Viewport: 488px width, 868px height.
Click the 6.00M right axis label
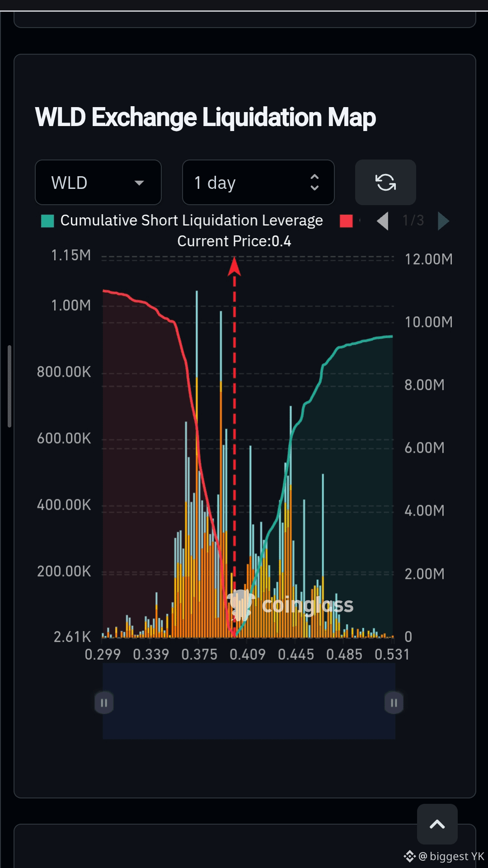point(424,448)
